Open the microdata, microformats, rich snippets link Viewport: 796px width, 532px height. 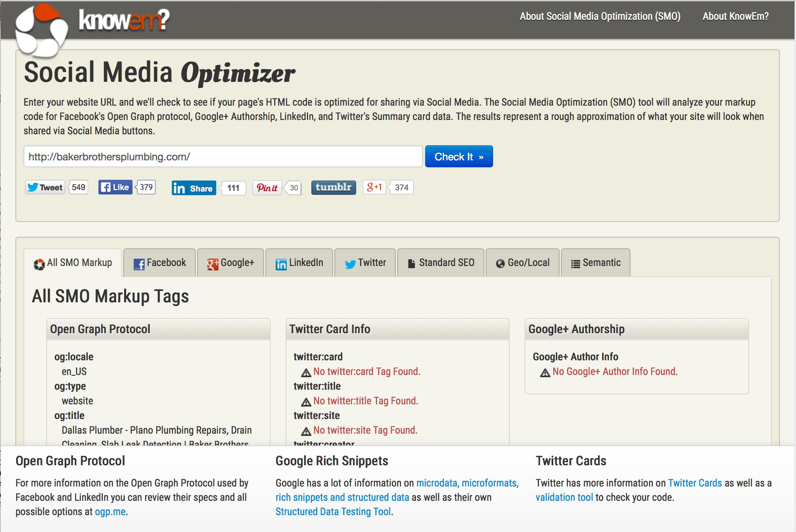click(397, 490)
